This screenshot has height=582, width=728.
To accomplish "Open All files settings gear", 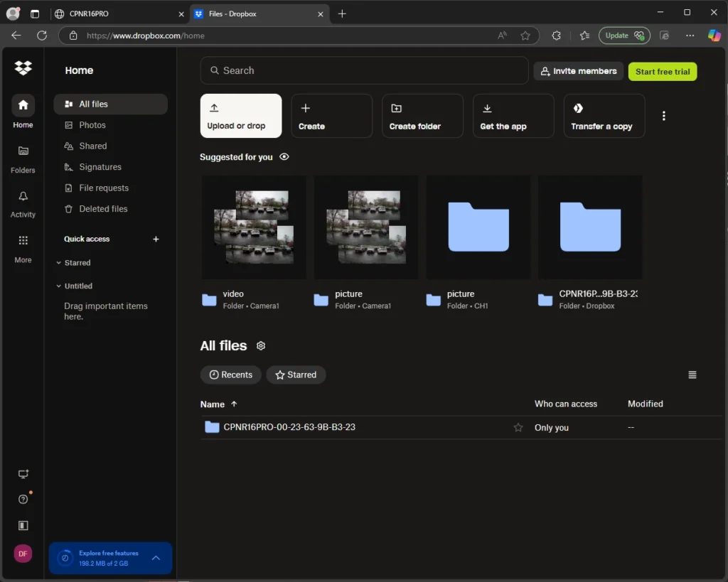I will [261, 346].
